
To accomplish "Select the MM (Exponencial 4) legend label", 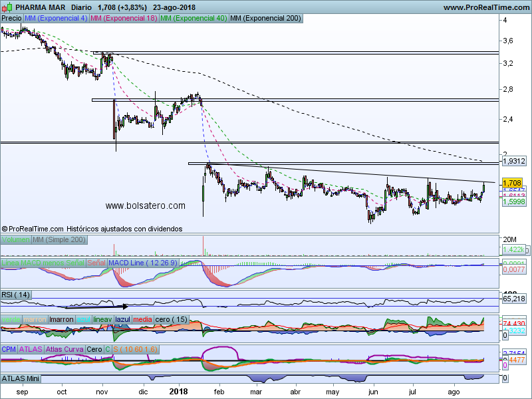I will point(55,19).
